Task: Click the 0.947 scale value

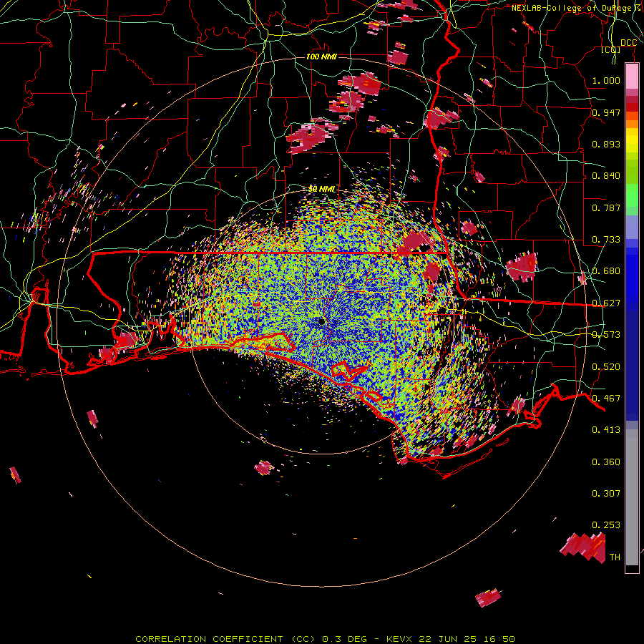Action: 606,112
